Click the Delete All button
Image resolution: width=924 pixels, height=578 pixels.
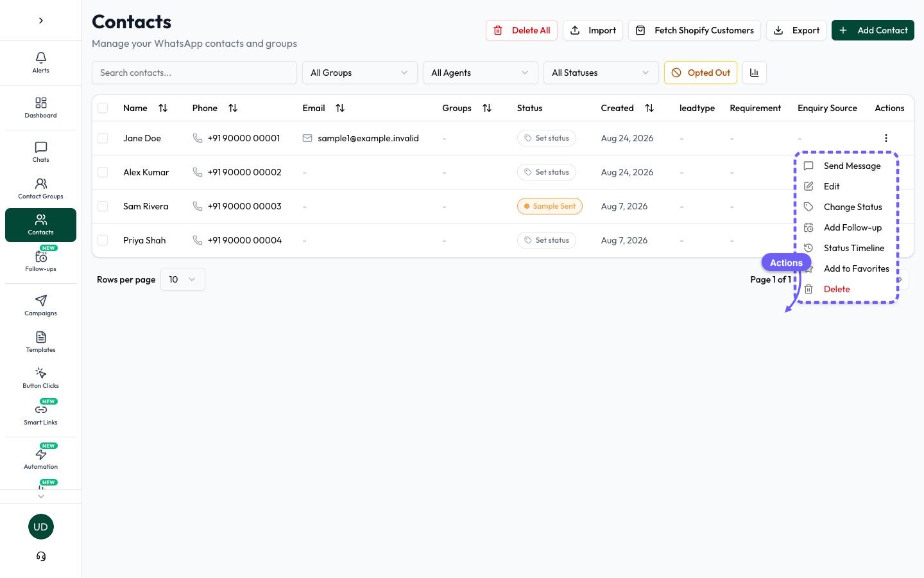[522, 30]
